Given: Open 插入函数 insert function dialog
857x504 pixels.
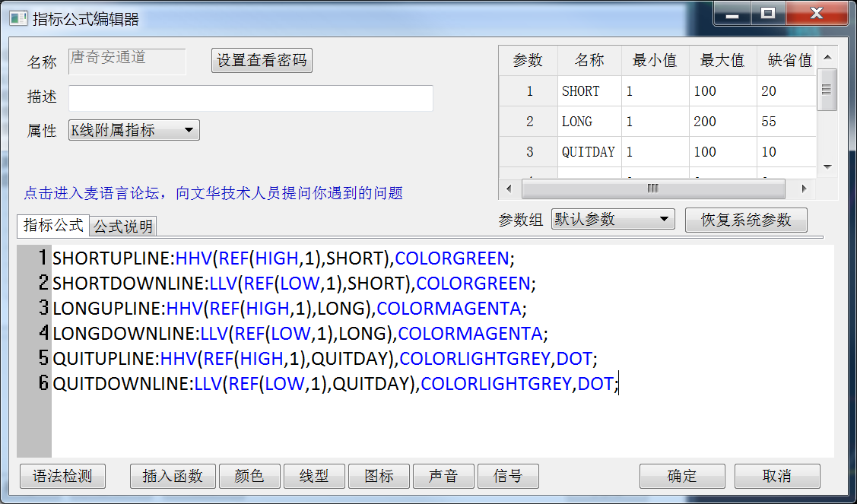Looking at the screenshot, I should pyautogui.click(x=173, y=477).
